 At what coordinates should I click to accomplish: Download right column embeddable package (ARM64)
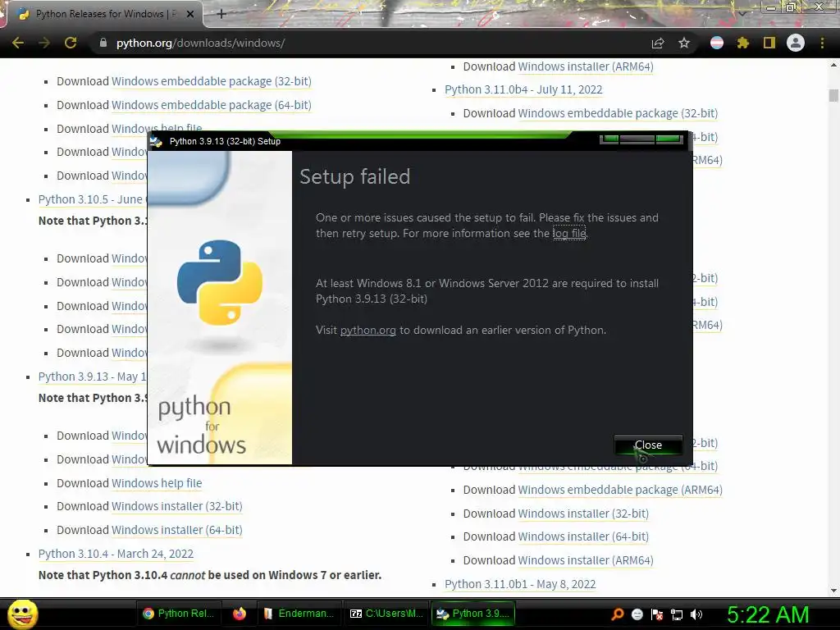620,490
